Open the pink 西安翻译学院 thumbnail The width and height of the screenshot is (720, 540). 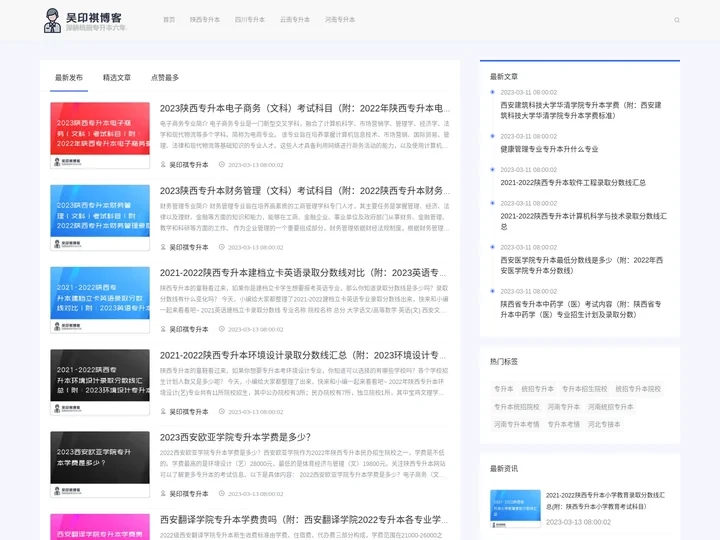coord(100,527)
